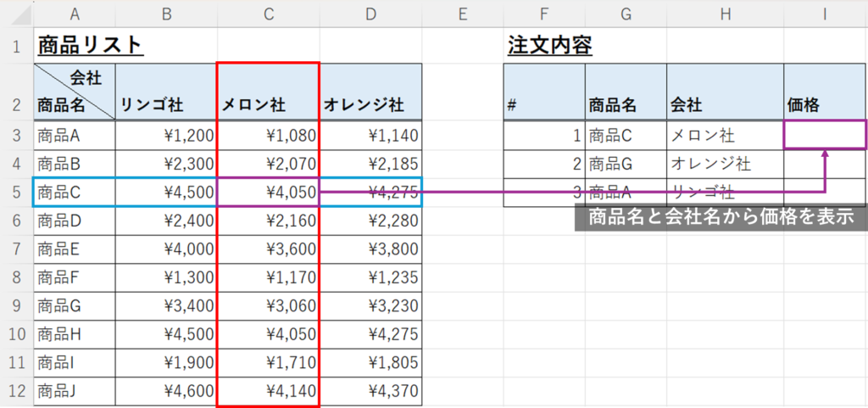Select the リンゴ社 header in column B
868x408 pixels.
click(166, 105)
